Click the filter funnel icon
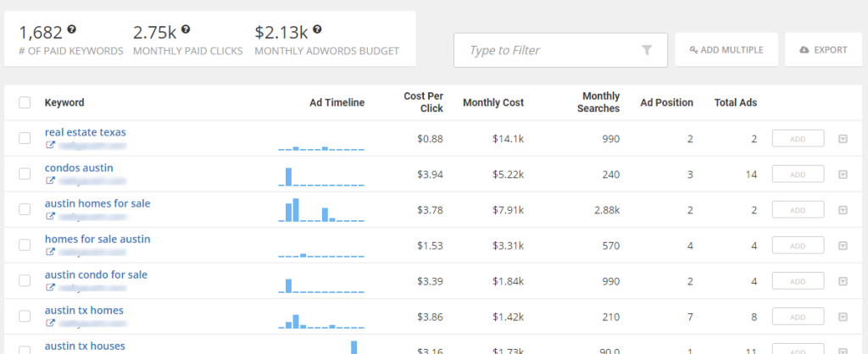The height and width of the screenshot is (354, 868). pos(647,50)
